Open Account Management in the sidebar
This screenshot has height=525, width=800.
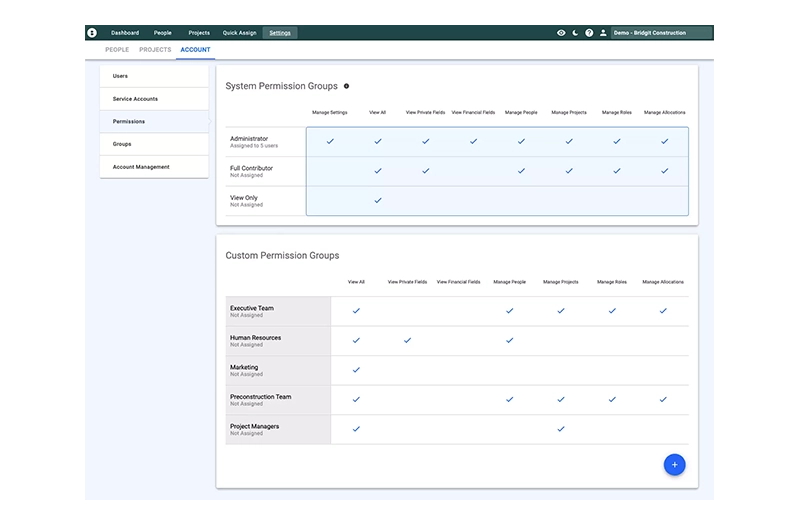(154, 167)
